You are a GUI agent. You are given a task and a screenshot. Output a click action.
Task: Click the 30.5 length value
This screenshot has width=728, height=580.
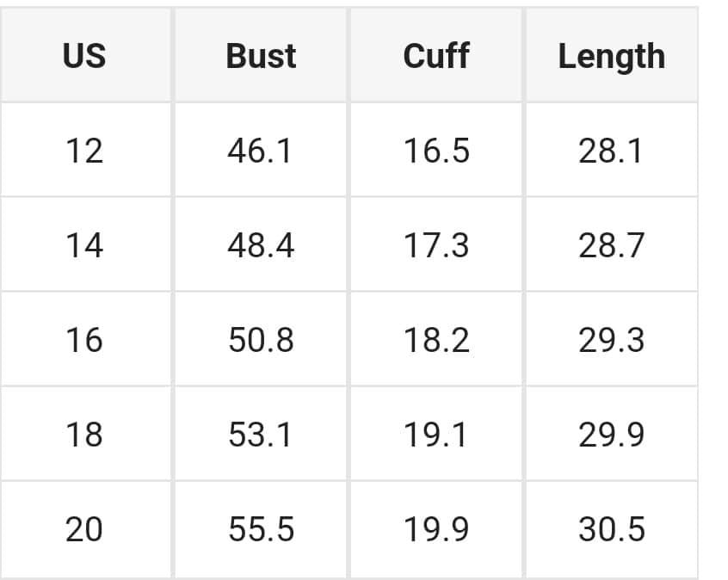click(611, 529)
